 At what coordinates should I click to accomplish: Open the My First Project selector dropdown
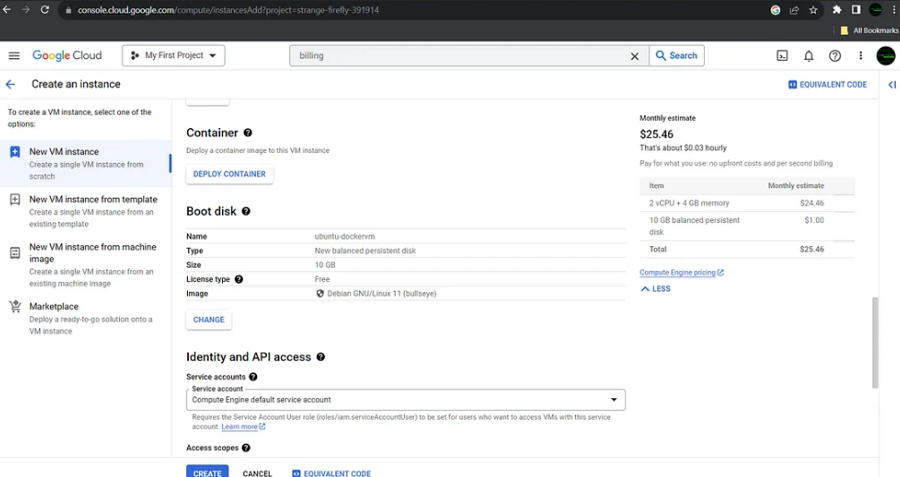(173, 56)
